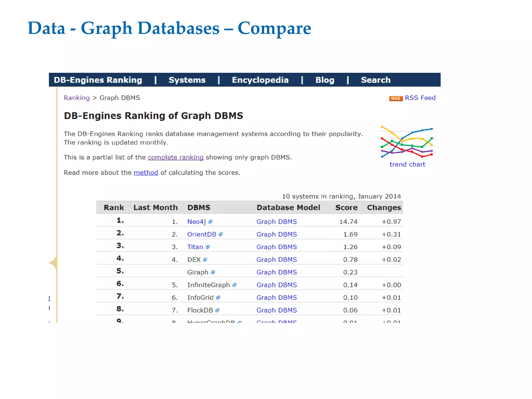Open Graph DBMS link in DEX row
Screen dimensions: 532x399
(x=277, y=260)
